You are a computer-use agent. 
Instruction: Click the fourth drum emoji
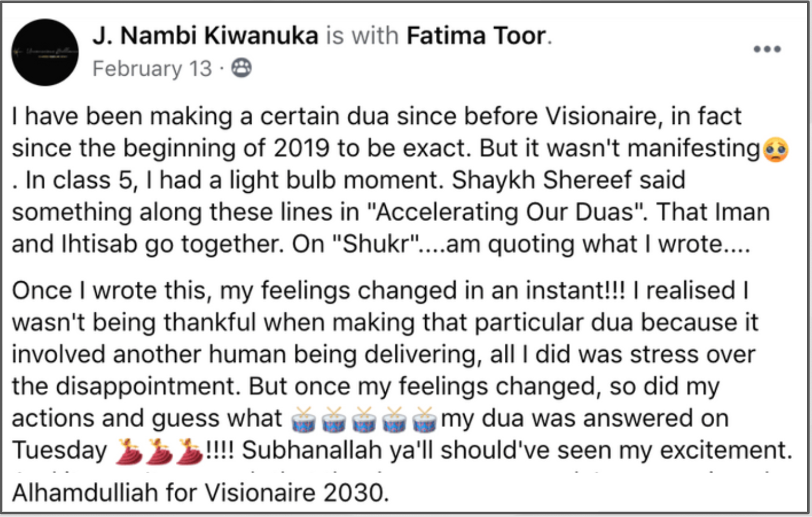point(394,420)
